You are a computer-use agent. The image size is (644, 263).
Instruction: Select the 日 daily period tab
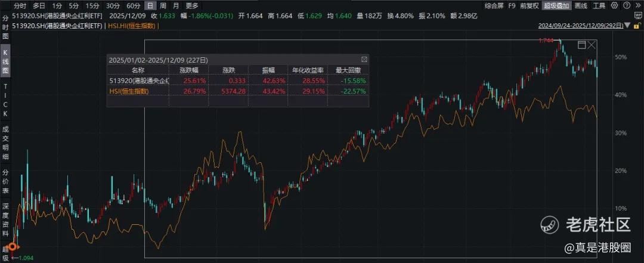click(151, 6)
